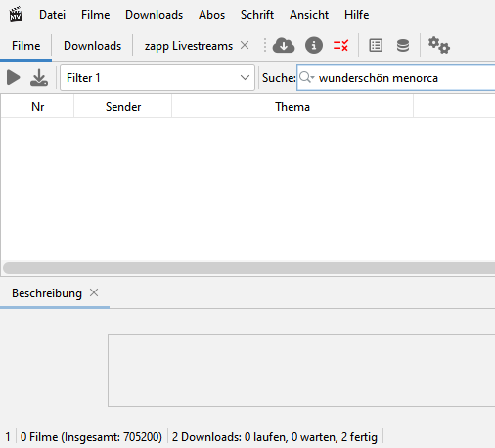
Task: Open film information via the info icon
Action: tap(314, 45)
